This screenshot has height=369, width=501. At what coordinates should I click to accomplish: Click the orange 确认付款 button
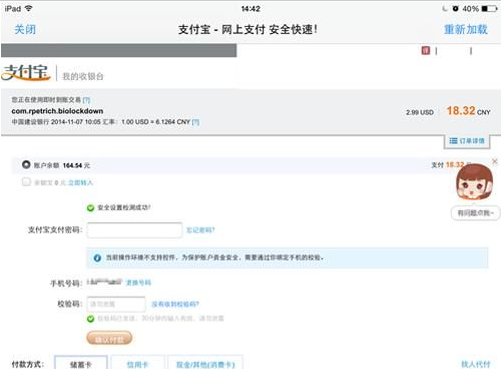pos(109,338)
